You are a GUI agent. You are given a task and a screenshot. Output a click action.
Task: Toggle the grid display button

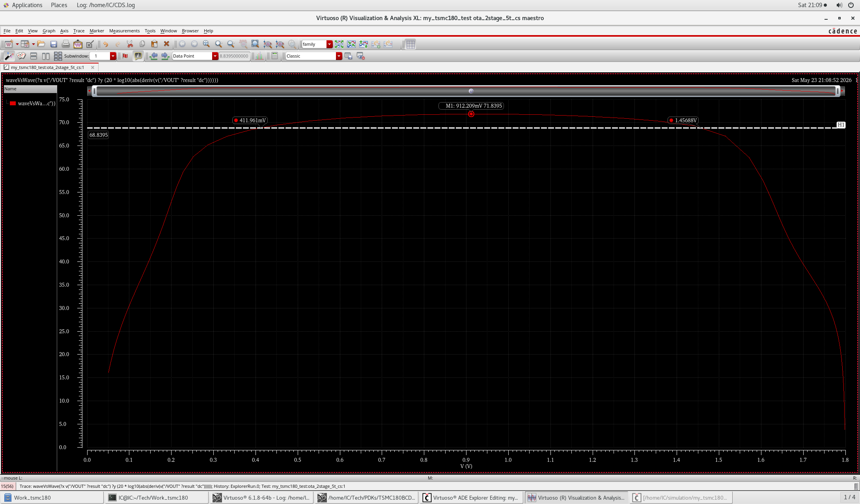(x=410, y=44)
